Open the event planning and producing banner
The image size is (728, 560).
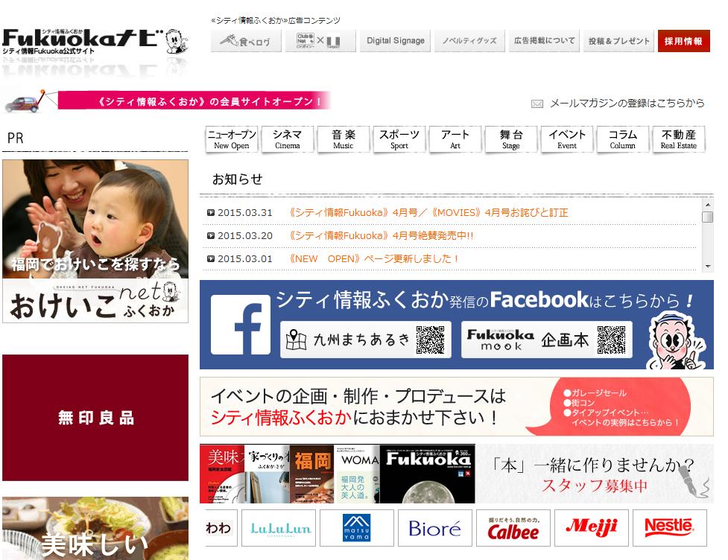pyautogui.click(x=456, y=407)
